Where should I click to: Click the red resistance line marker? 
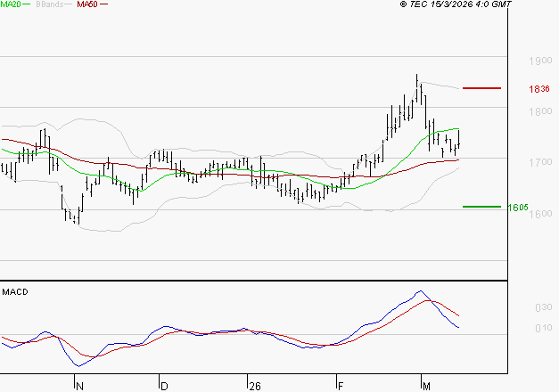tap(481, 88)
